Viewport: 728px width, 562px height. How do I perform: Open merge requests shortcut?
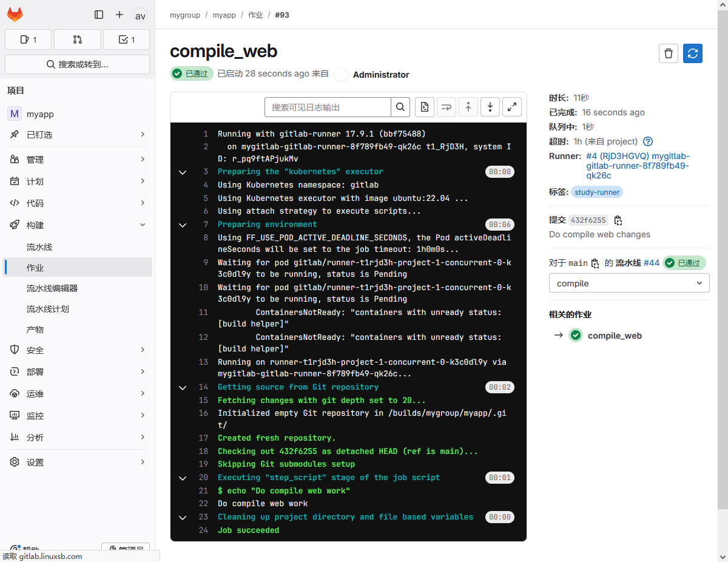(x=77, y=39)
